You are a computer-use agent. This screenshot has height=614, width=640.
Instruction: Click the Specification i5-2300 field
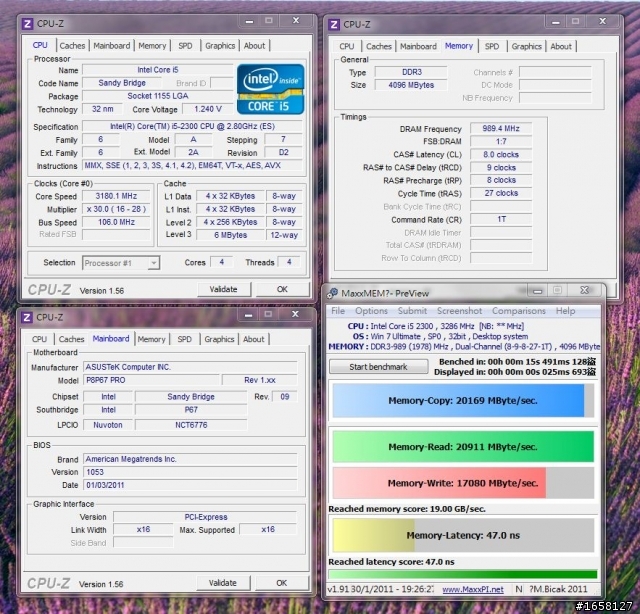pos(192,126)
